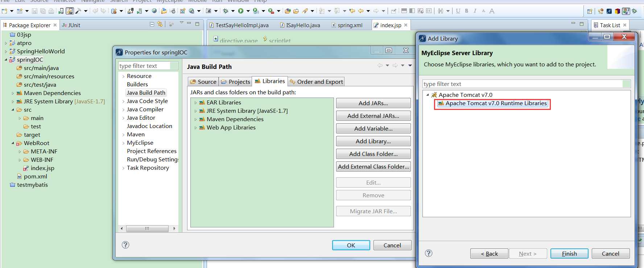The image size is (644, 268).
Task: Click the Underline U formatting icon
Action: 458,11
